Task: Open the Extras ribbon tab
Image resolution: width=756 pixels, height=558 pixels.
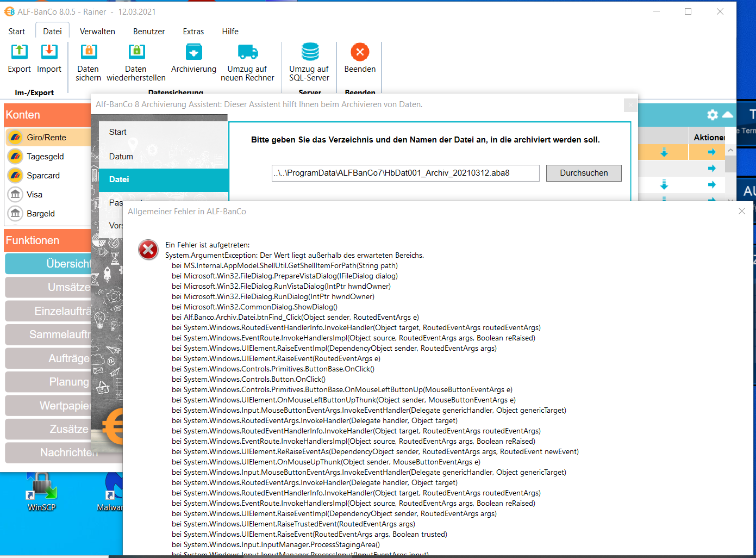Action: pyautogui.click(x=193, y=32)
